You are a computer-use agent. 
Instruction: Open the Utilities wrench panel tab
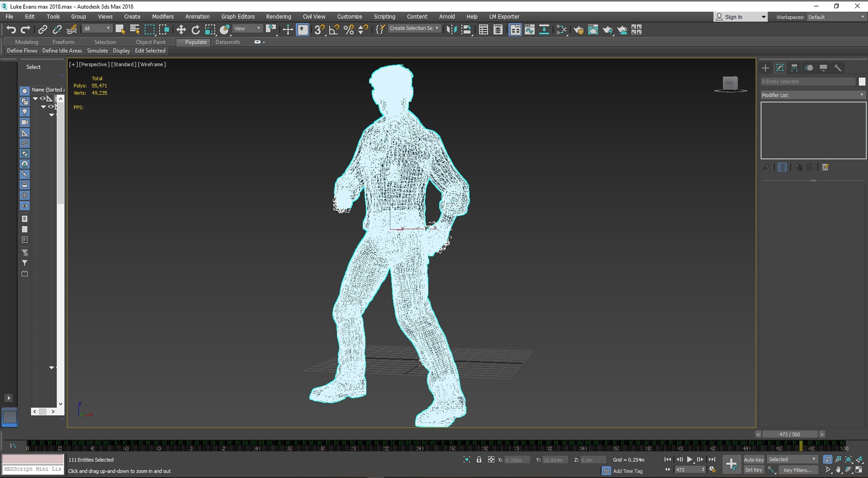pyautogui.click(x=838, y=68)
